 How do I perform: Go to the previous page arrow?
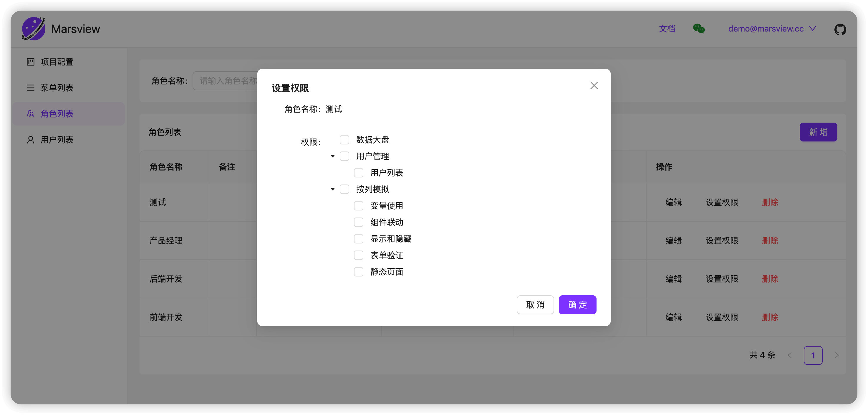[789, 355]
